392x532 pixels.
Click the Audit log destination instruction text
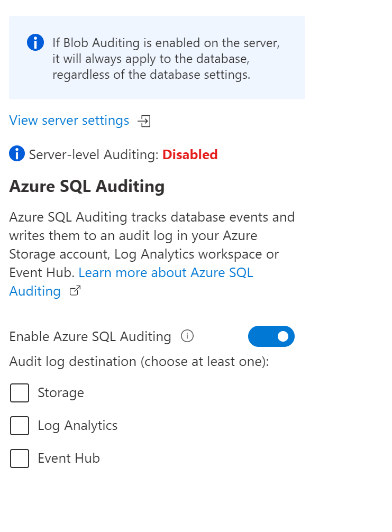(139, 362)
